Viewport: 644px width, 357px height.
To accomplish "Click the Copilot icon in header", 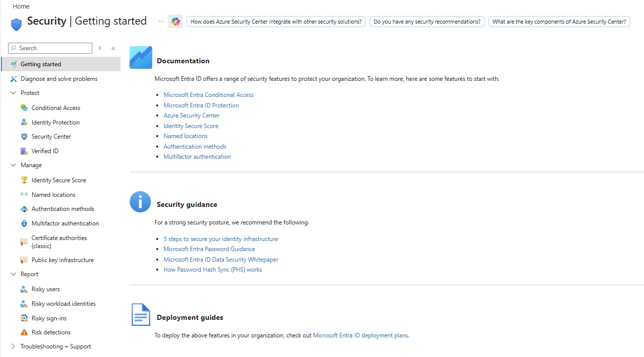I will tap(175, 22).
